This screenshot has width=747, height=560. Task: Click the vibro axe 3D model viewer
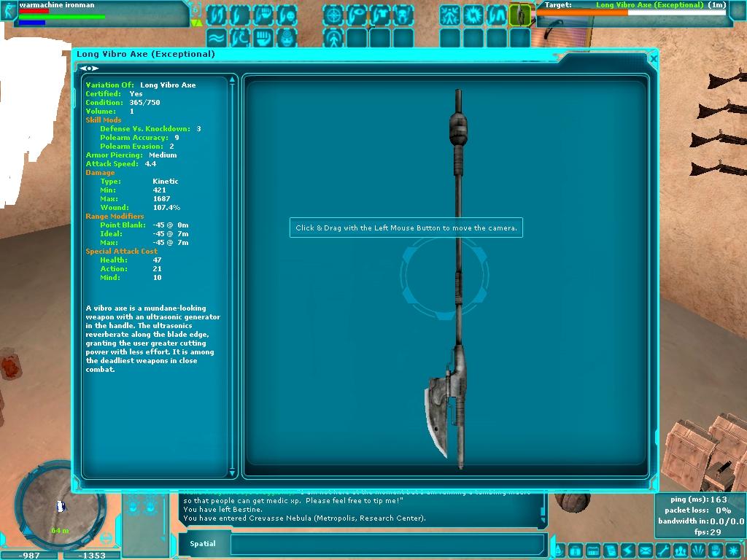pos(445,275)
